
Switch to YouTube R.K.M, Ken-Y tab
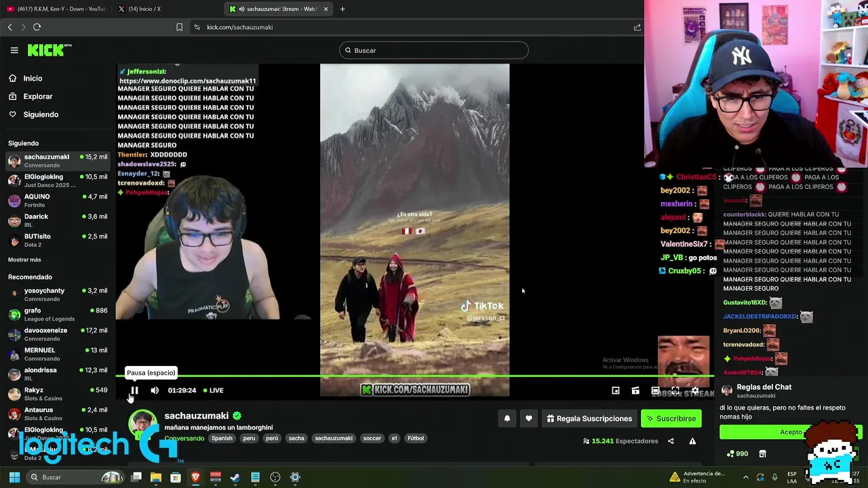pyautogui.click(x=56, y=9)
